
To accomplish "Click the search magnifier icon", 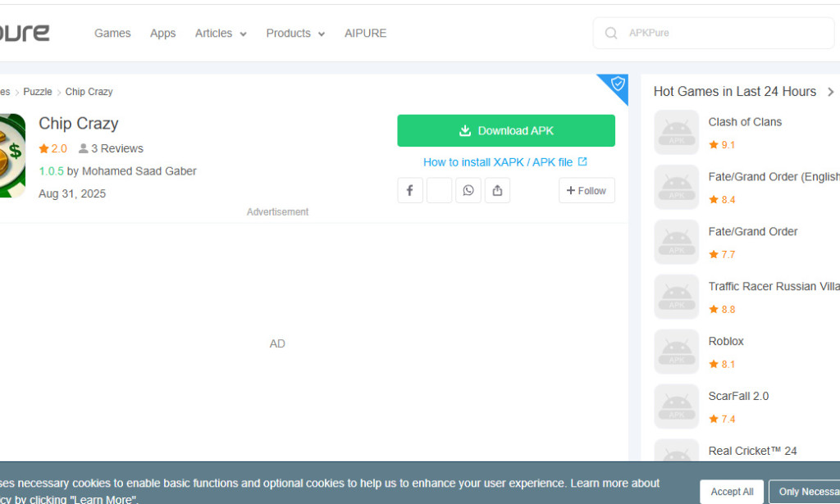I will 611,34.
